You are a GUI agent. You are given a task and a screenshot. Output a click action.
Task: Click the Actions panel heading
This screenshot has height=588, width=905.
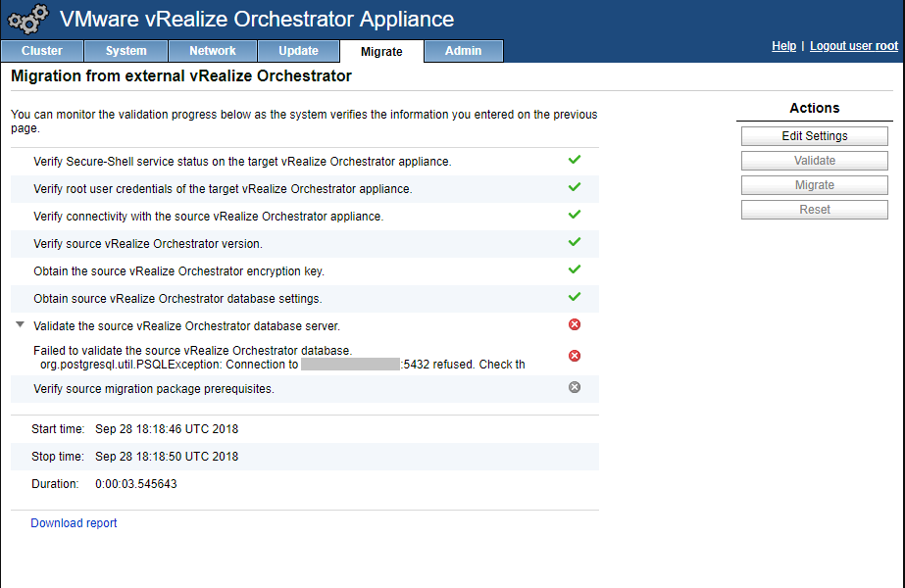pyautogui.click(x=815, y=108)
